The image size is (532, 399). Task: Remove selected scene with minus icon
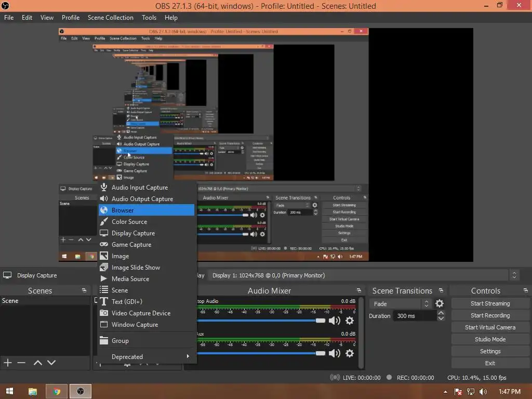point(21,363)
